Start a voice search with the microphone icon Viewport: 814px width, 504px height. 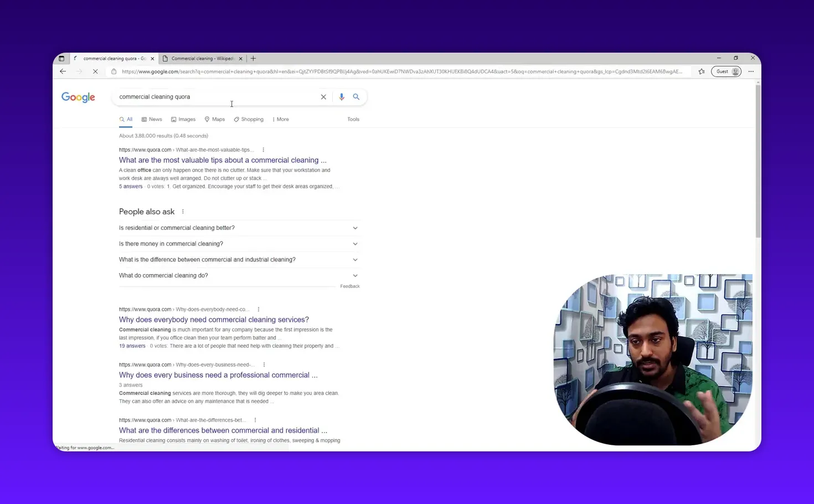(341, 96)
